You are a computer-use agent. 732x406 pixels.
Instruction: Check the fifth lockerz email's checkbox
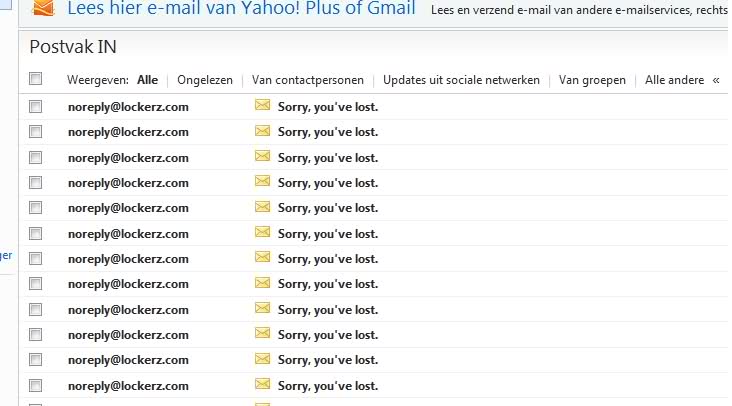pos(36,208)
